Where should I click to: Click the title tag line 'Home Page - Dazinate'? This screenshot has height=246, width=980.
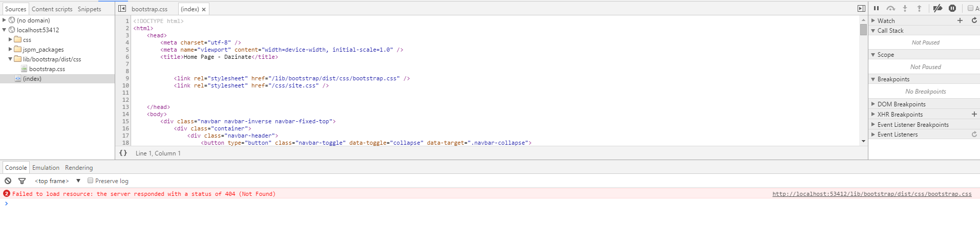[x=219, y=57]
